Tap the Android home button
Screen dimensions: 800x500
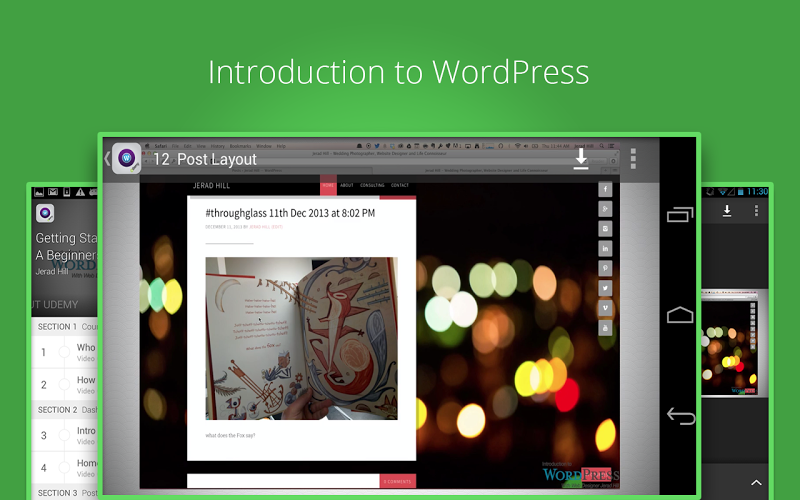point(680,315)
